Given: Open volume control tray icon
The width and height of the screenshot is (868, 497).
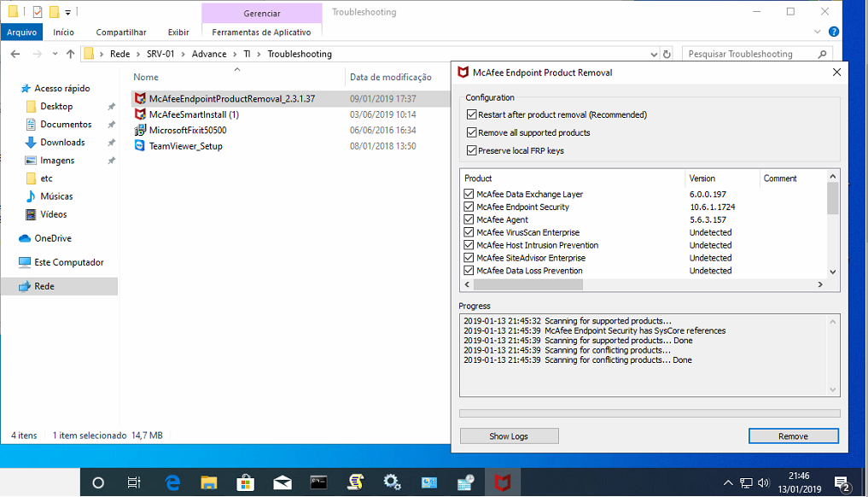Looking at the screenshot, I should tap(764, 483).
